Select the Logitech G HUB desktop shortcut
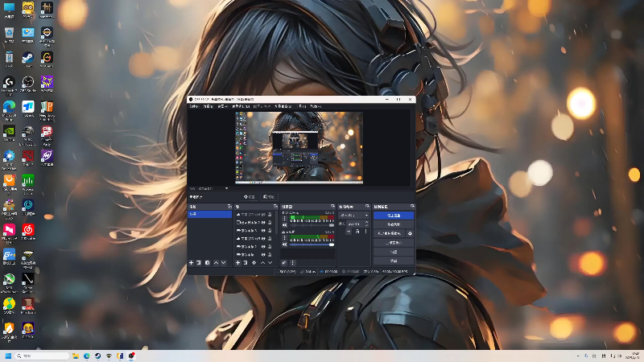The width and height of the screenshot is (644, 362). 9,84
